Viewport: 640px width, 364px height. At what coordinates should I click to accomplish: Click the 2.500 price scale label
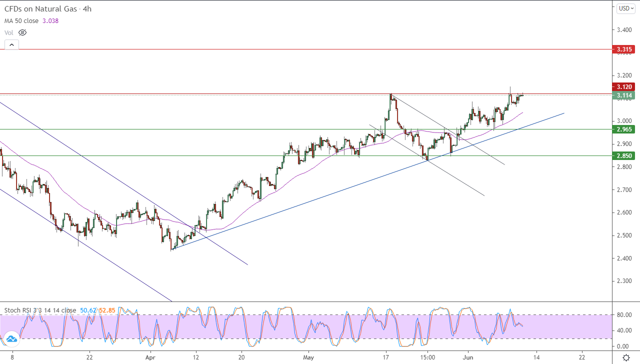623,235
